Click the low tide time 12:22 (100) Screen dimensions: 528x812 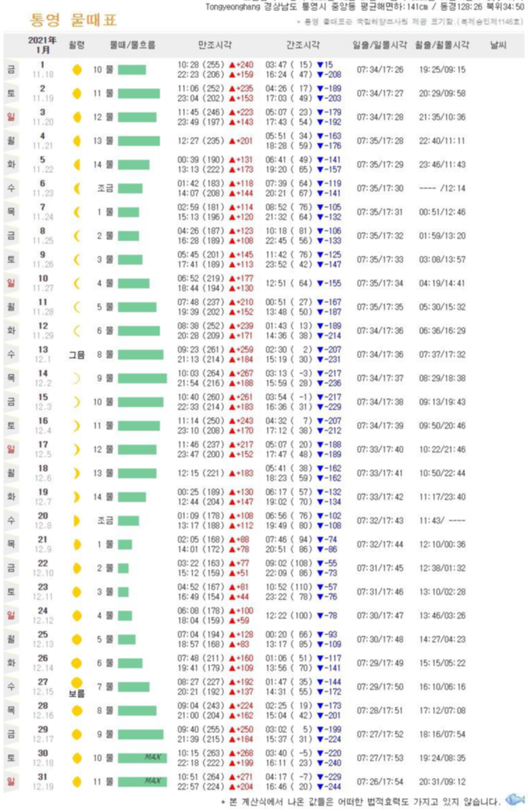point(289,615)
